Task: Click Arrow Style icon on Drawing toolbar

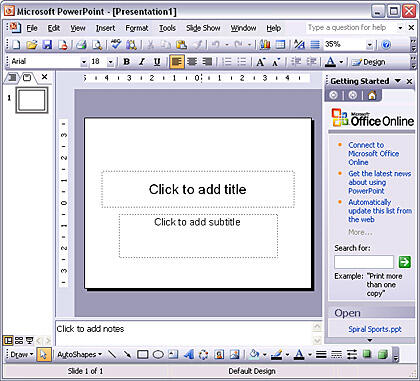Action: coord(352,354)
